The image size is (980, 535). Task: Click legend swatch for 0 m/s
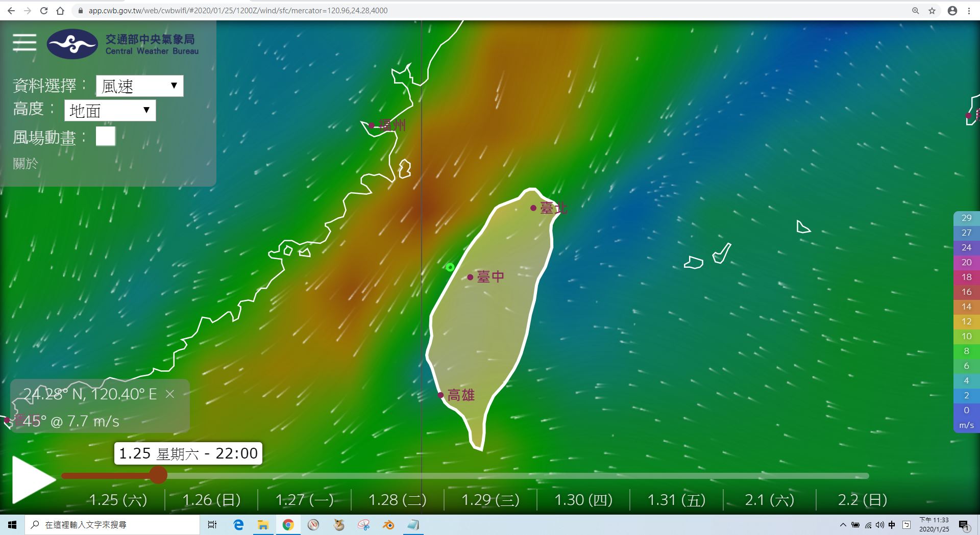(x=966, y=410)
